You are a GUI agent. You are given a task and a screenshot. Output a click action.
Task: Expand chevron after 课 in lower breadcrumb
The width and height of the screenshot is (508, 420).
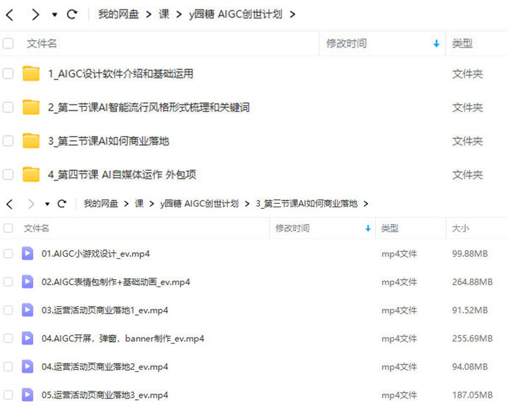152,204
